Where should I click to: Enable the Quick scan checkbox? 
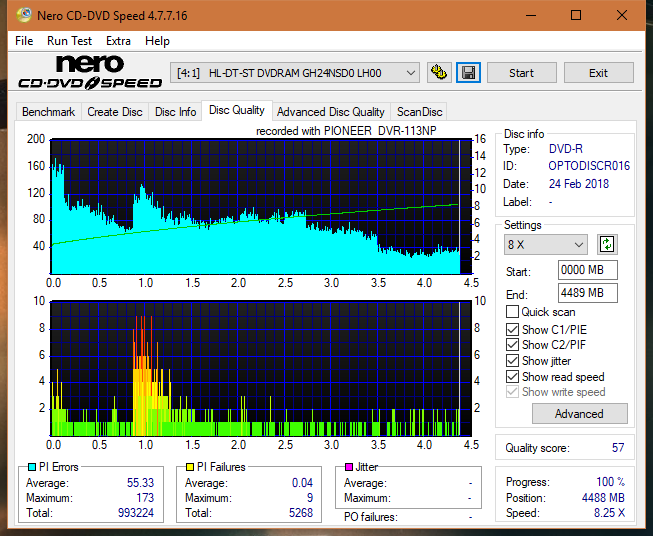point(512,312)
